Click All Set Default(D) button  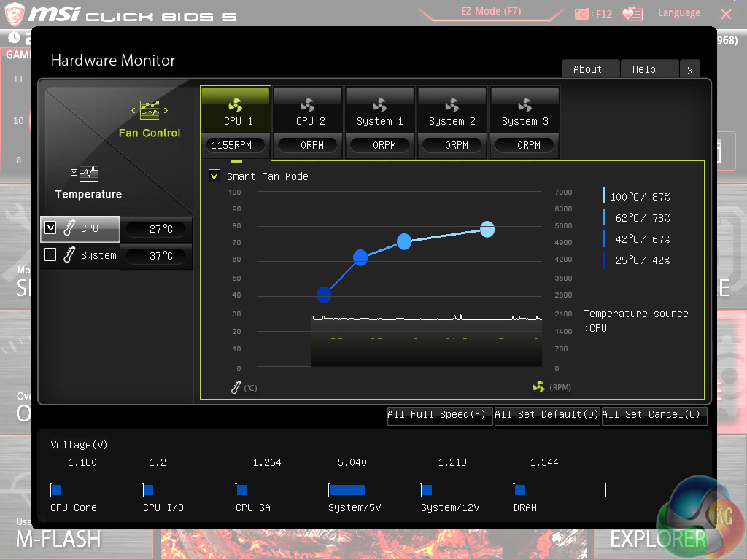[x=546, y=415]
